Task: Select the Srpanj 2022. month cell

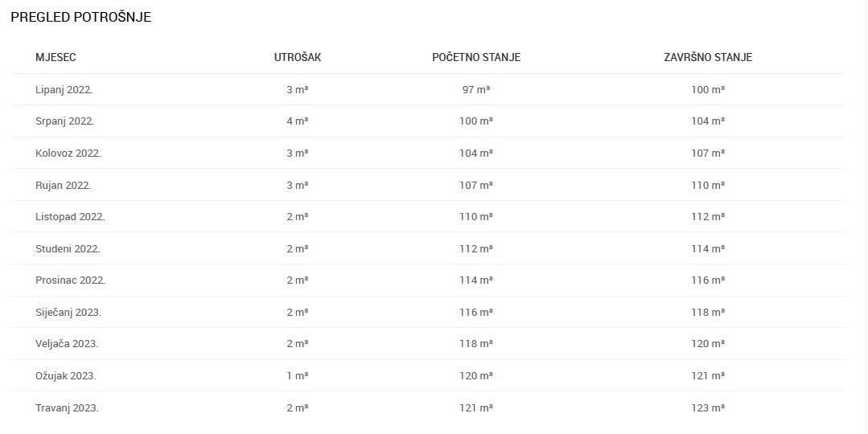Action: click(x=65, y=121)
